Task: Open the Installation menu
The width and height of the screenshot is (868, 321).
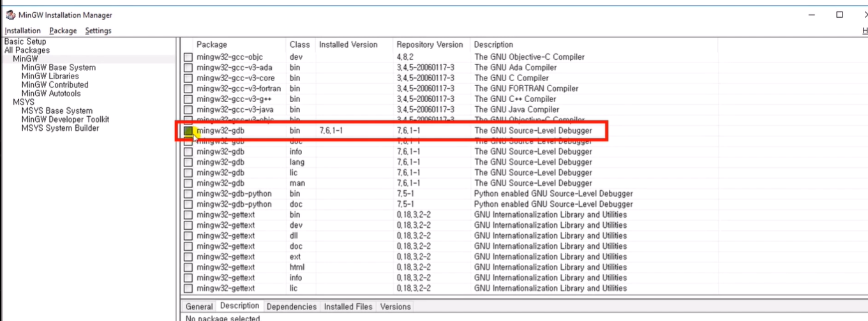Action: tap(22, 31)
